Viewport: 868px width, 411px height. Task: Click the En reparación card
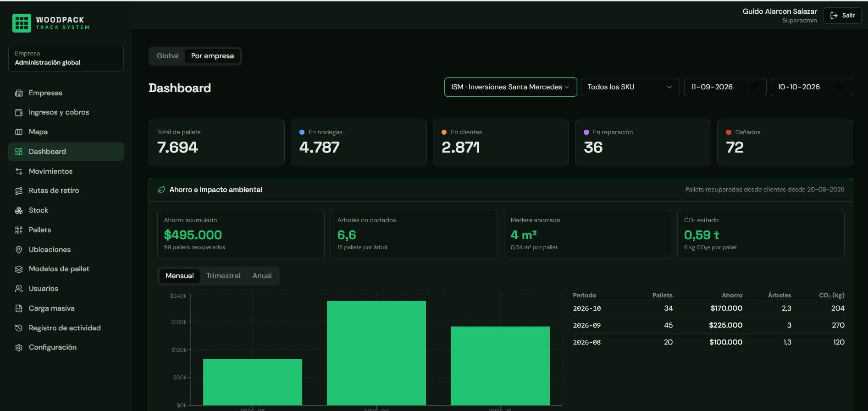643,142
